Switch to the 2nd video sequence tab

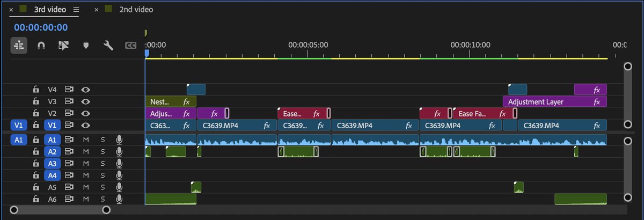pos(136,10)
